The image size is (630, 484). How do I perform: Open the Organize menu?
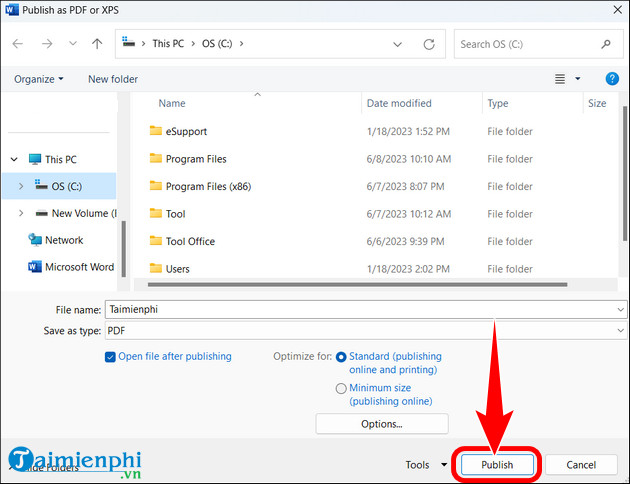click(39, 79)
